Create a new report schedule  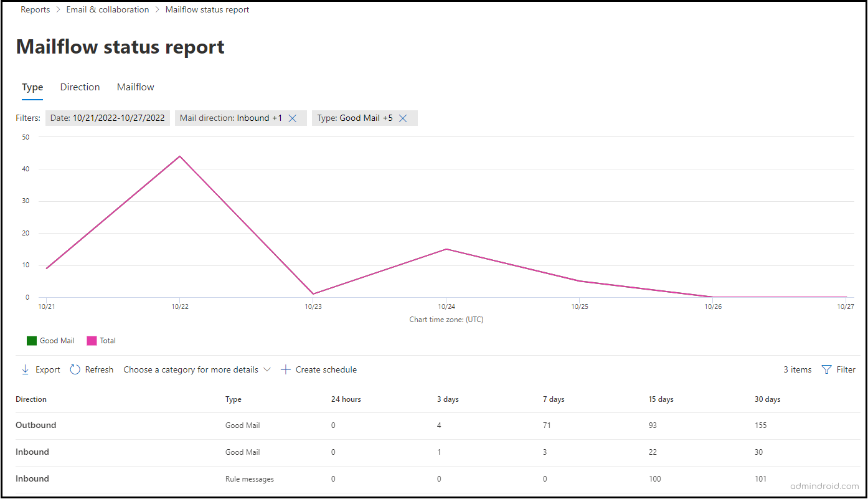(x=319, y=369)
